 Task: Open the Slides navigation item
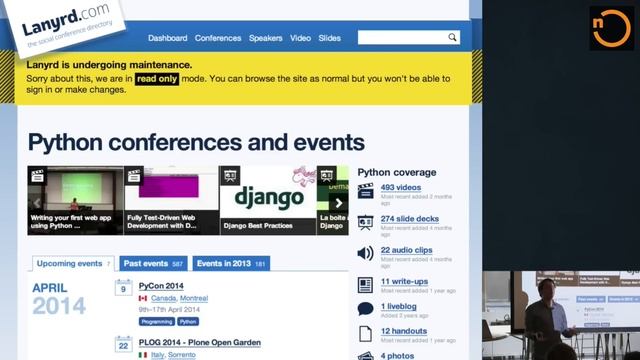click(329, 38)
